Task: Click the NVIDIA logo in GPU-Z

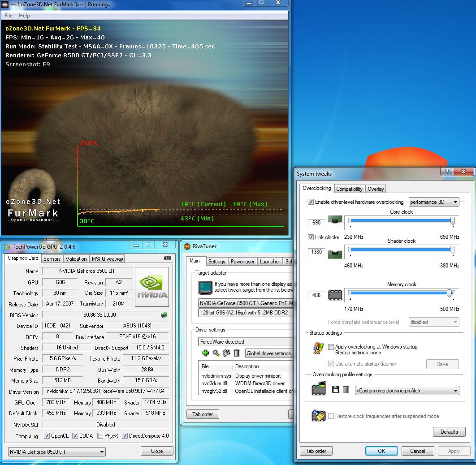Action: (152, 287)
